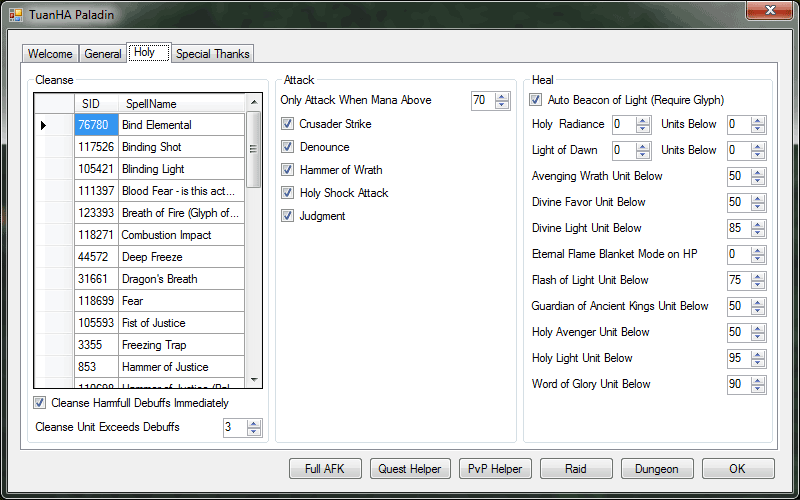The height and width of the screenshot is (500, 800).
Task: Toggle Cleanse Harmfull Debuffs Immediately
Action: (40, 403)
